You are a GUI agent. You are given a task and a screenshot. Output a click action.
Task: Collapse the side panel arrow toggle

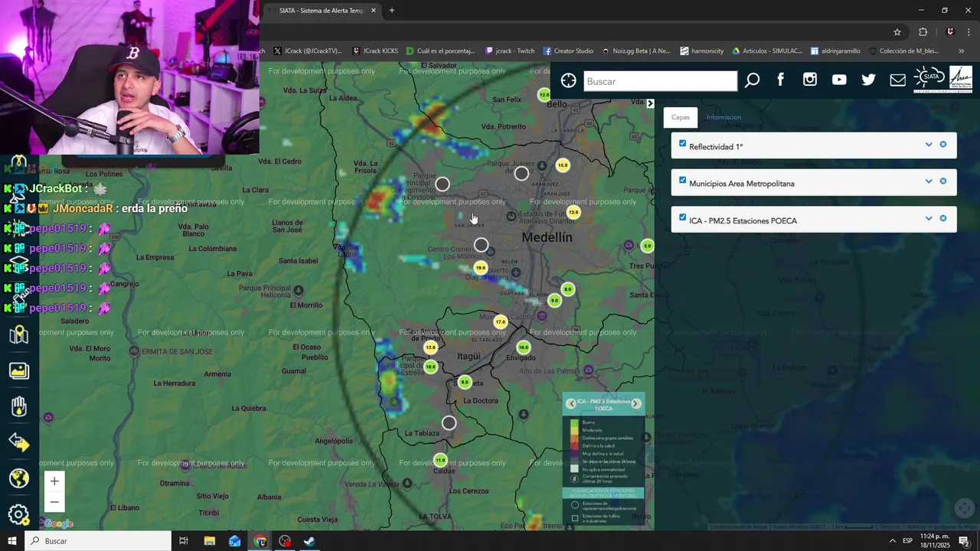(650, 103)
